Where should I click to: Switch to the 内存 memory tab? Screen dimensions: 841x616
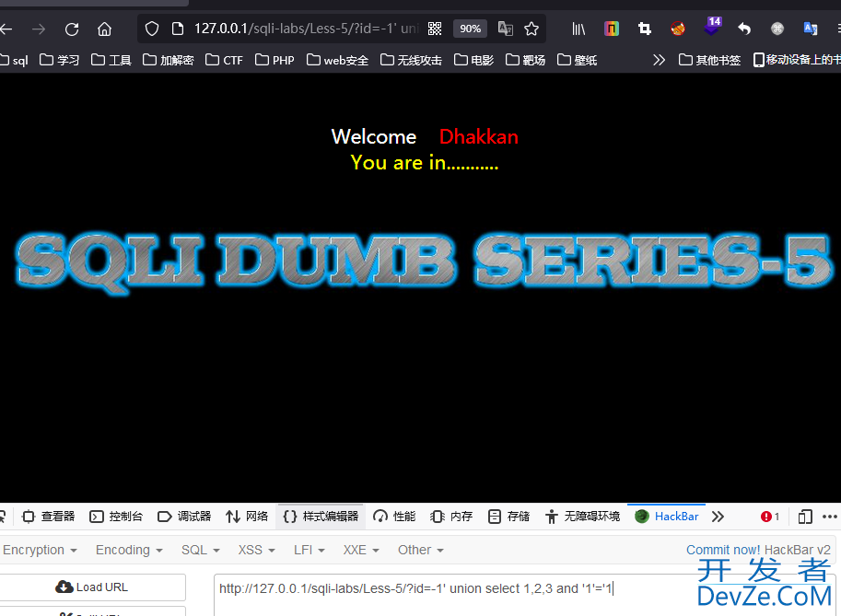[x=451, y=517]
